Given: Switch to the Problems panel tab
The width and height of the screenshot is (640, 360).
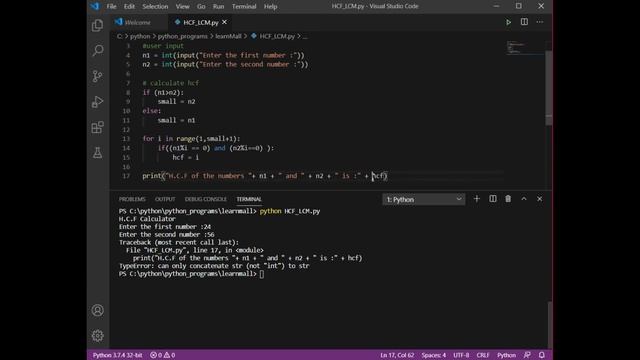Looking at the screenshot, I should click(132, 199).
